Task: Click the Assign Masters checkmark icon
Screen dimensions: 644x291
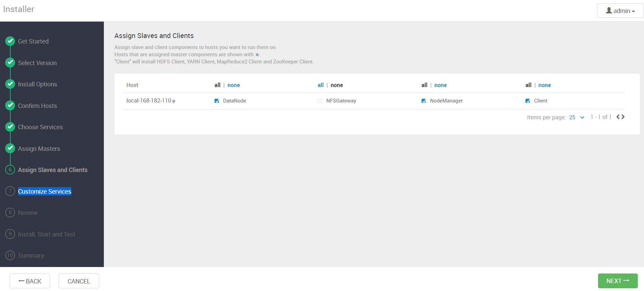Action: click(10, 148)
